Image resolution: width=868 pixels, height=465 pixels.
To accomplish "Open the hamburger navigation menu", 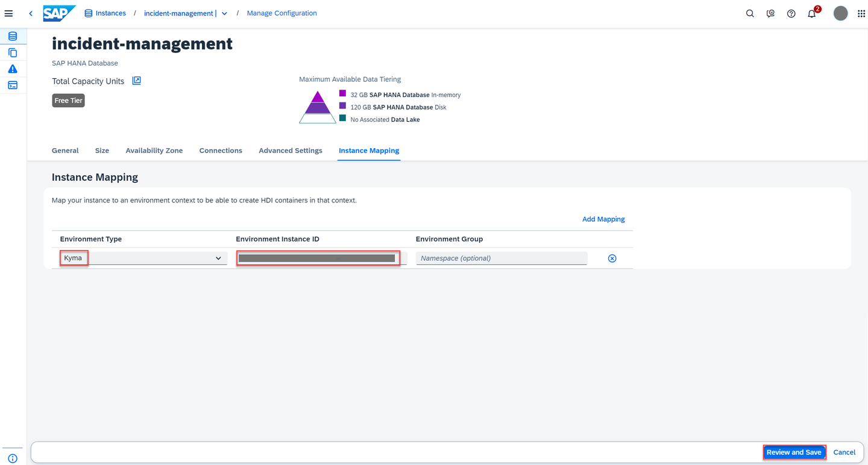I will pos(8,13).
